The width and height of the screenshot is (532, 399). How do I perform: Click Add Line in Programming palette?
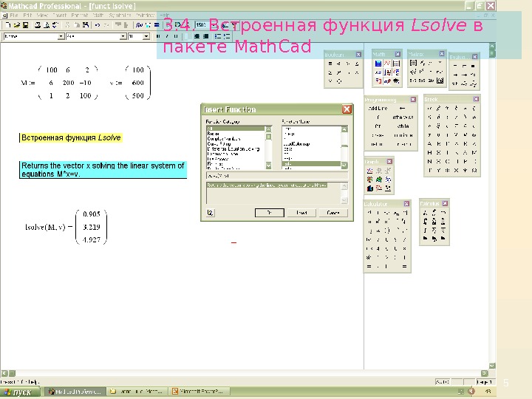click(x=378, y=108)
